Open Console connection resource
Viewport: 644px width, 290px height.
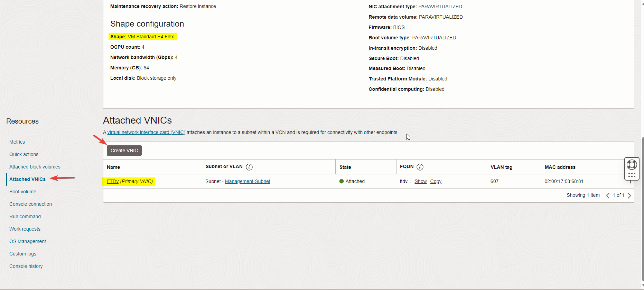pos(30,204)
